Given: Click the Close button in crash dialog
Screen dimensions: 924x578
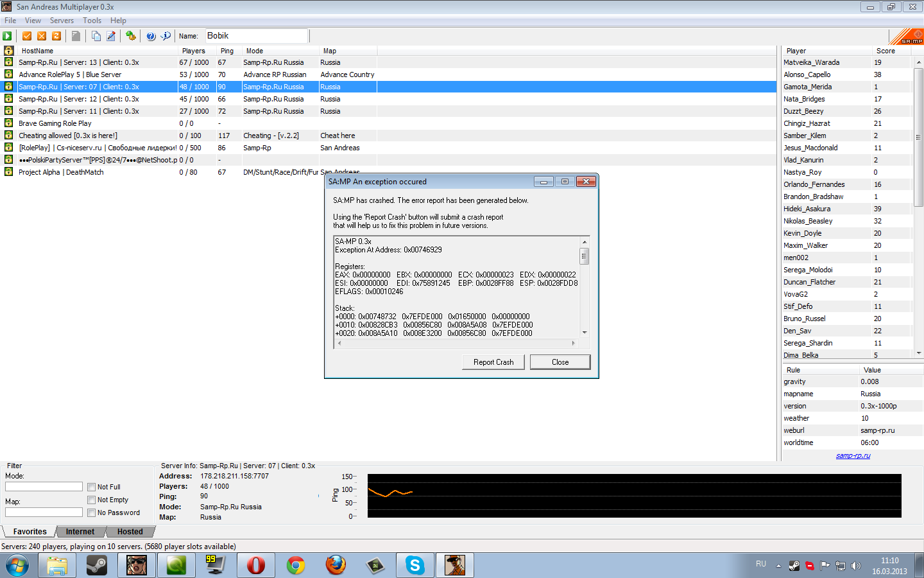Looking at the screenshot, I should [x=560, y=362].
